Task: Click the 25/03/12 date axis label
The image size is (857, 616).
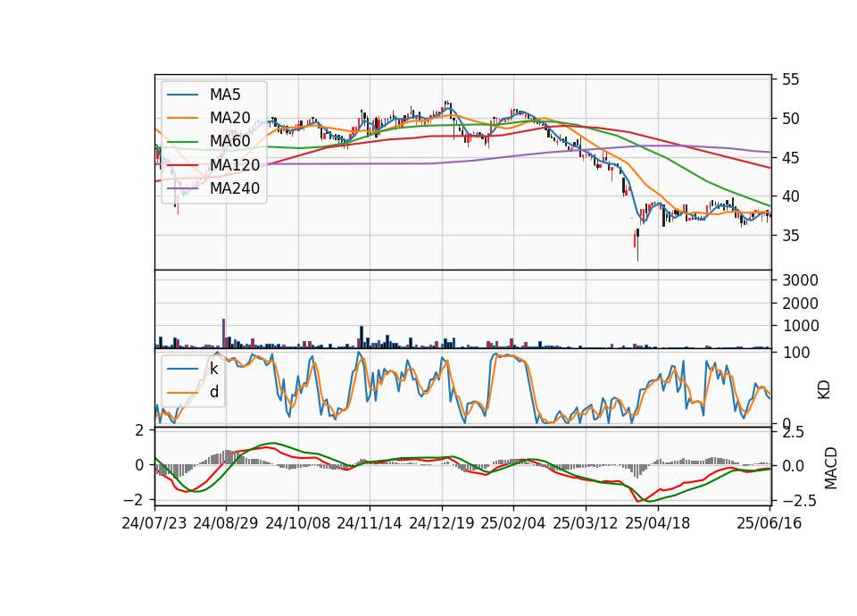Action: (586, 523)
